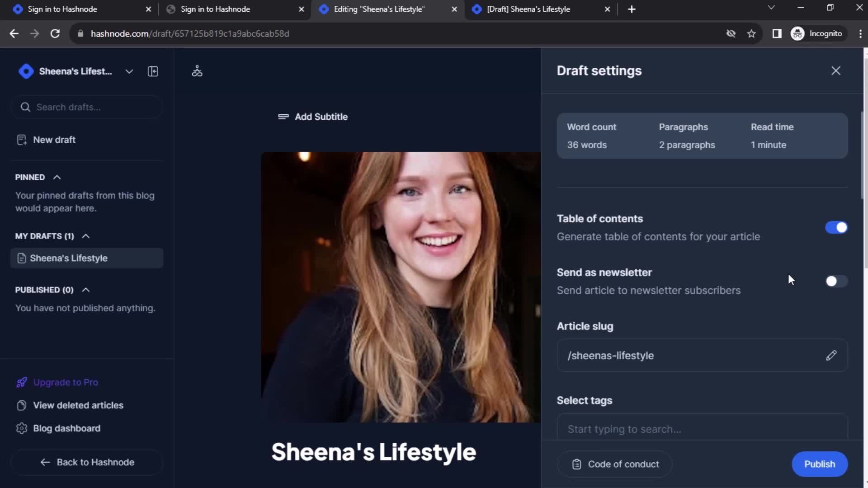This screenshot has width=868, height=488.
Task: Click the Incognito profile button
Action: 817,33
